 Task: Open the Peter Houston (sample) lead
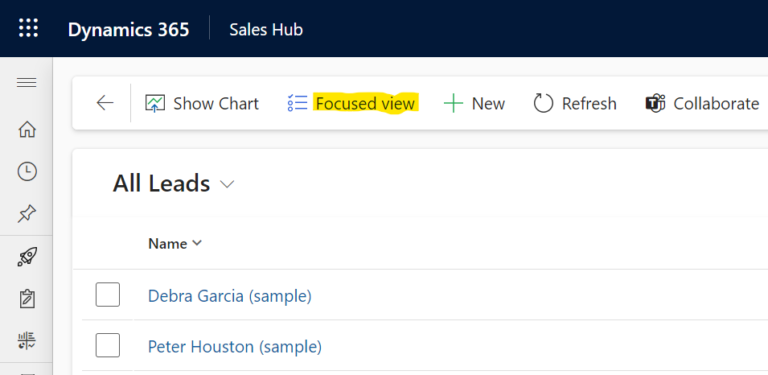(x=235, y=347)
